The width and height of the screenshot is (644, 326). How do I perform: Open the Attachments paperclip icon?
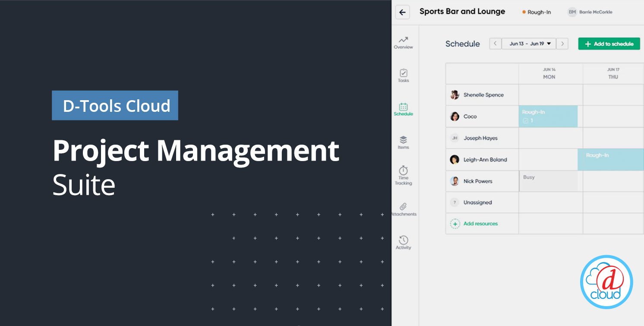[x=403, y=206]
